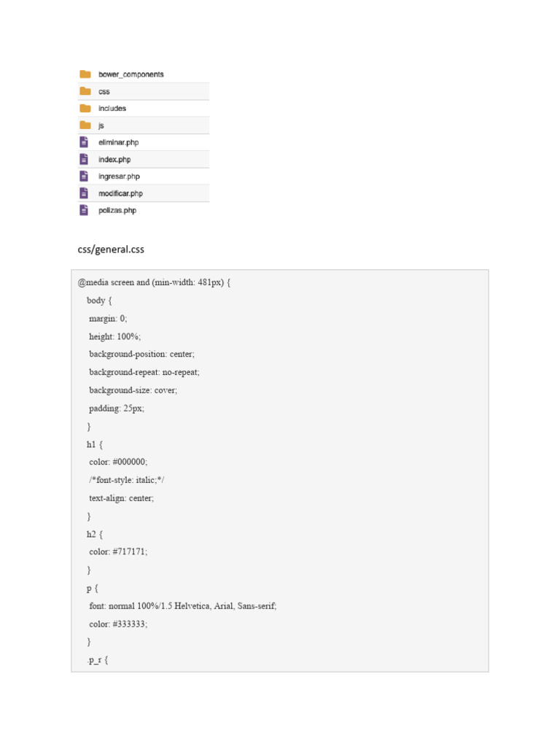Click the @media screen code line
The image size is (560, 747).
tap(154, 282)
